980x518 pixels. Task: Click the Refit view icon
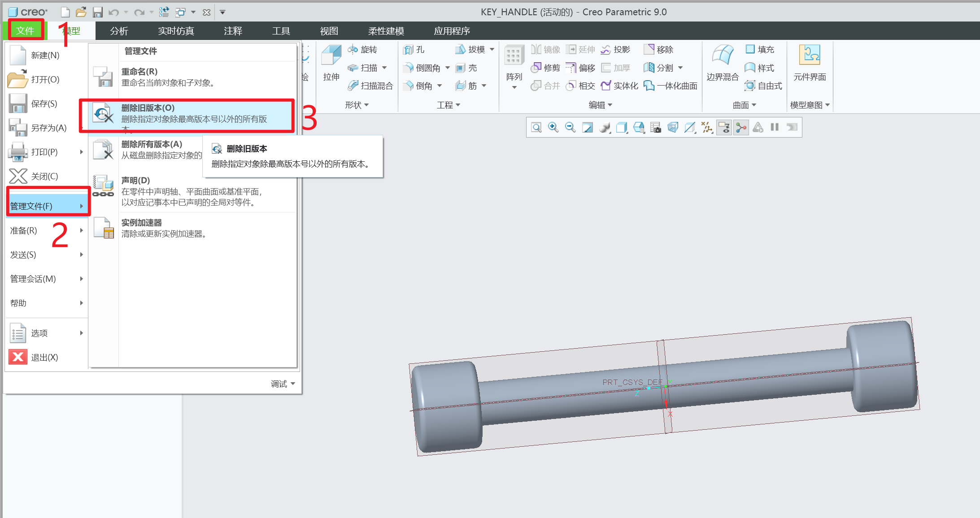click(x=536, y=128)
